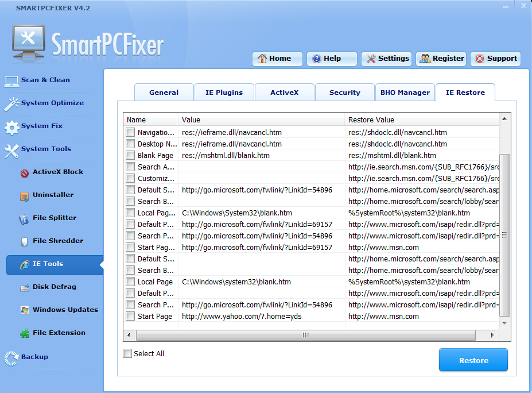Click the Register button
Image resolution: width=532 pixels, height=393 pixels.
[441, 59]
